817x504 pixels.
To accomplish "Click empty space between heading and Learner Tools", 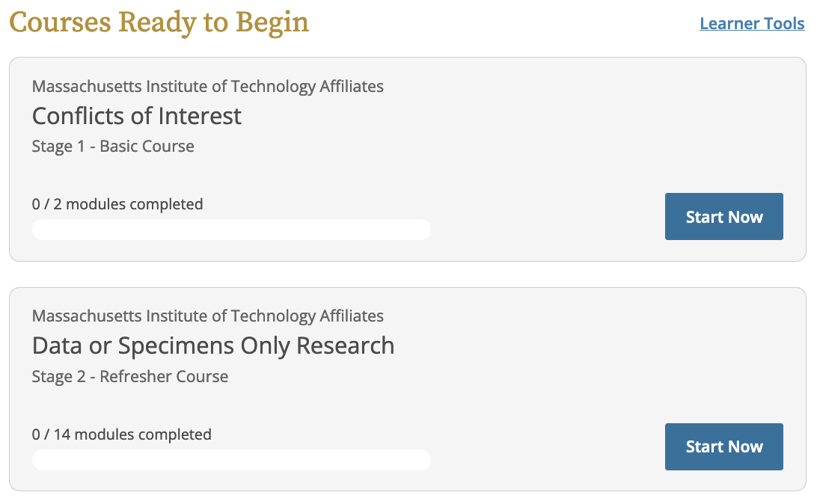I will (x=501, y=24).
